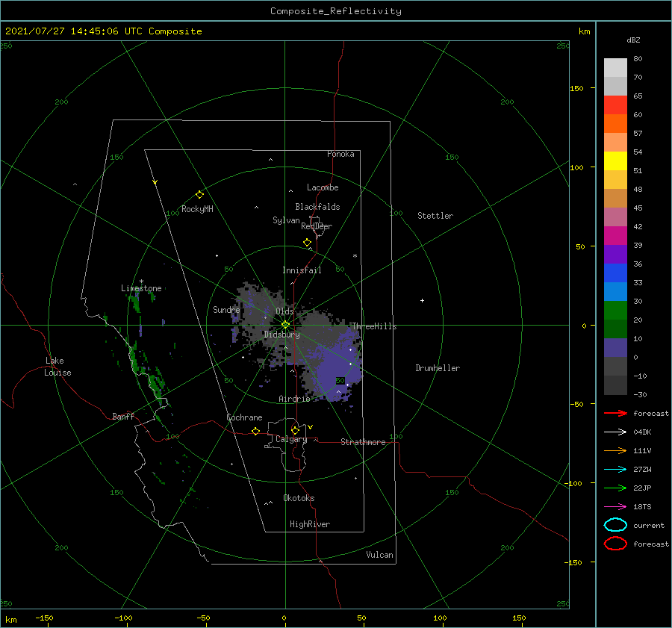The image size is (672, 628).
Task: Click the RedDeer city label
Action: click(317, 226)
